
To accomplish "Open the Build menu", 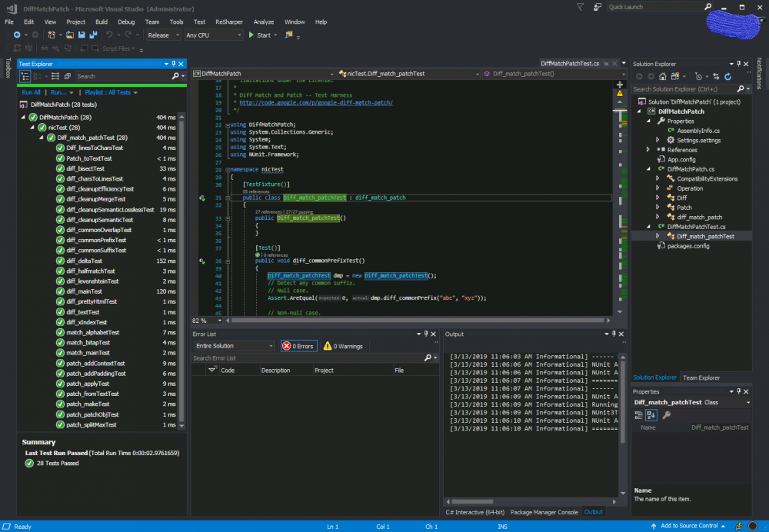I will tap(101, 22).
